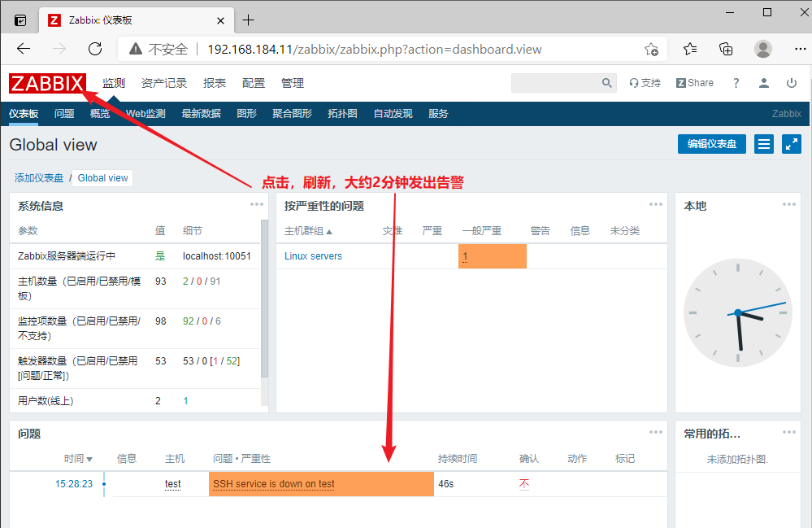
Task: Click the browser refresh button
Action: tap(95, 50)
